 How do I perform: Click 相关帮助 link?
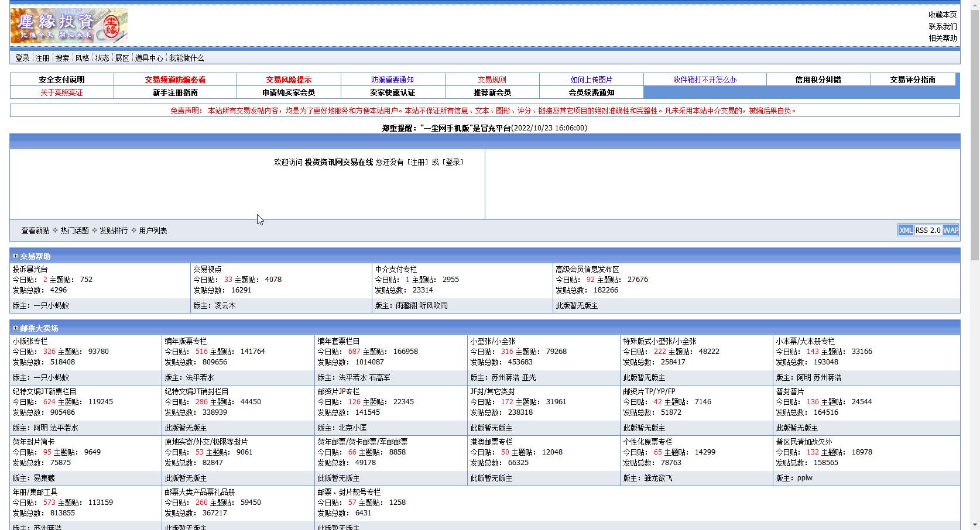(x=943, y=38)
